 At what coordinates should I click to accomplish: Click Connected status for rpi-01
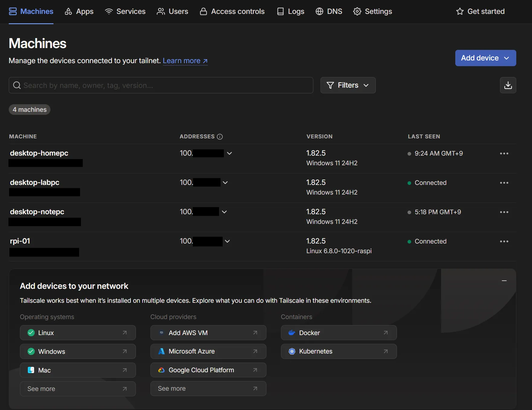click(x=430, y=241)
